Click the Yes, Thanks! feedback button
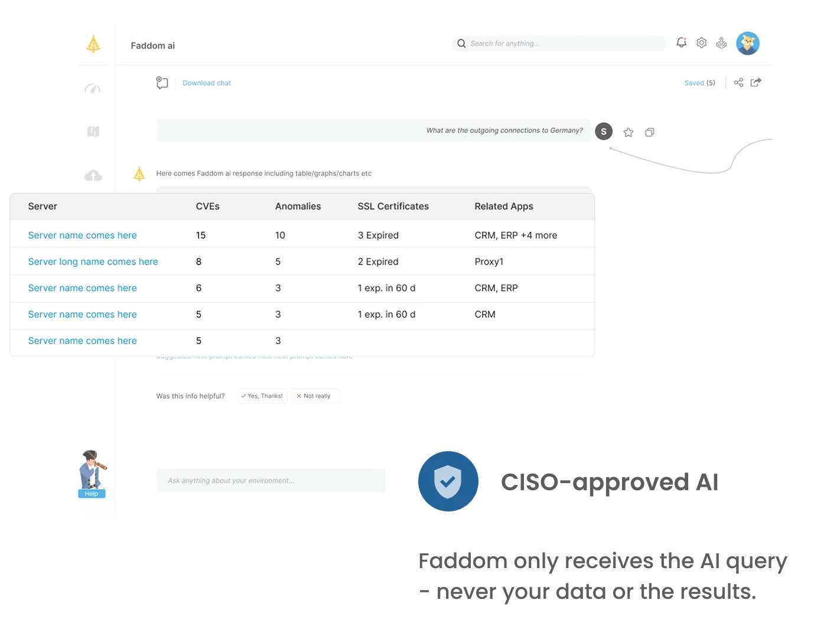840x639 pixels. 262,396
